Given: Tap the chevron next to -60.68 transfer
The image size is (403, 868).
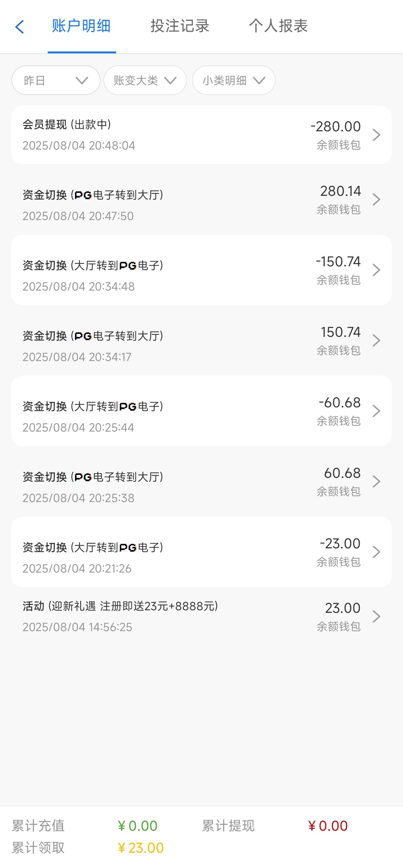Looking at the screenshot, I should point(376,411).
